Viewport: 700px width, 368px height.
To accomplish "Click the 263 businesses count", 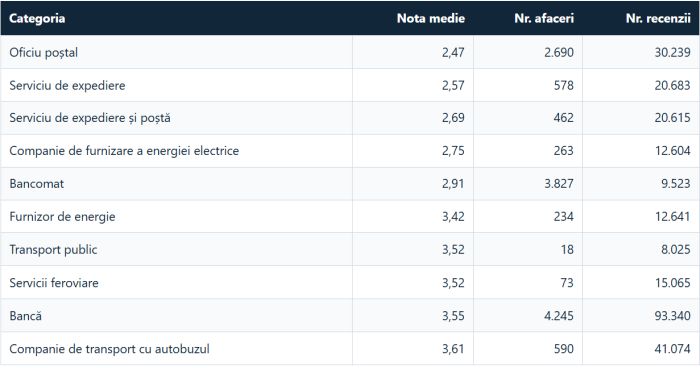I will (564, 151).
